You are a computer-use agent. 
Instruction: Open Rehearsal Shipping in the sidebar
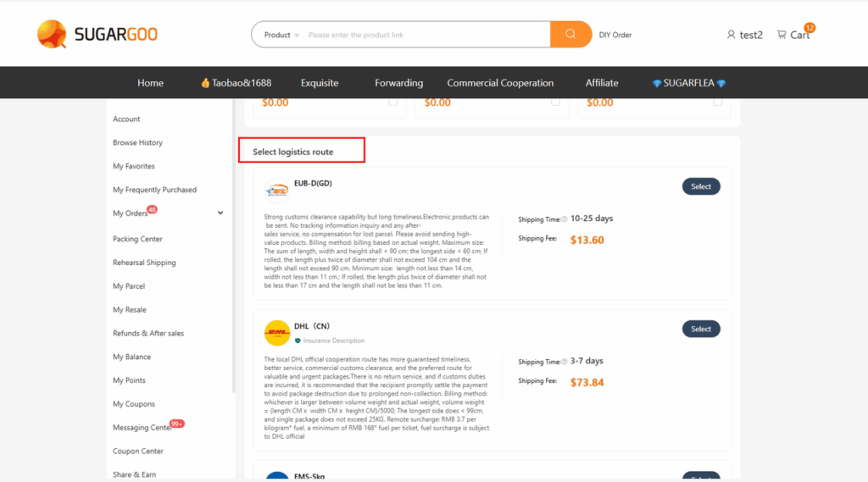point(144,263)
